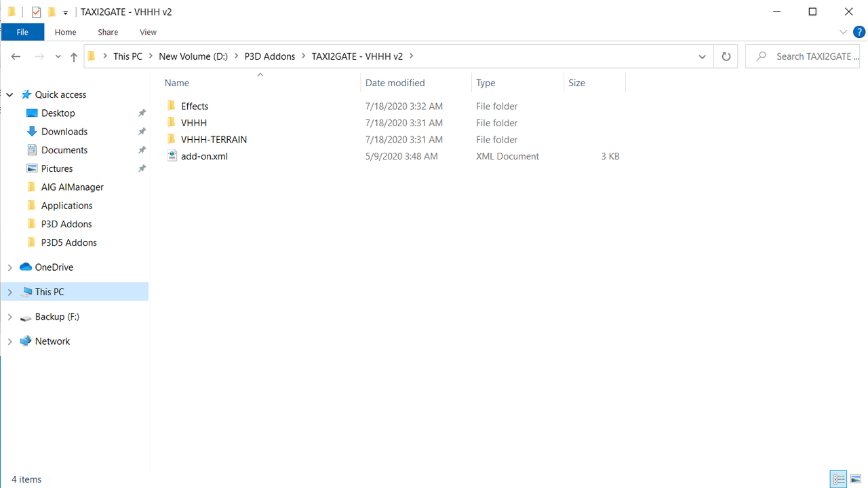868x488 pixels.
Task: Click the Downloads pin icon
Action: pos(142,132)
